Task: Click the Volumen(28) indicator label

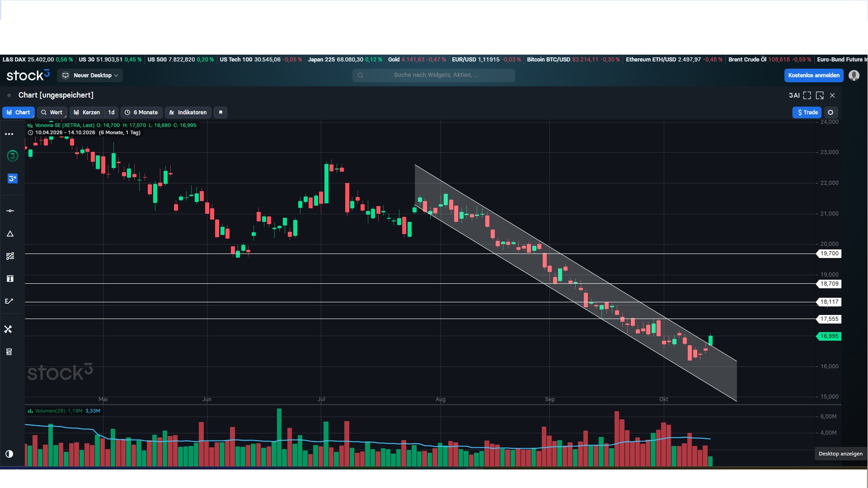Action: (50, 411)
